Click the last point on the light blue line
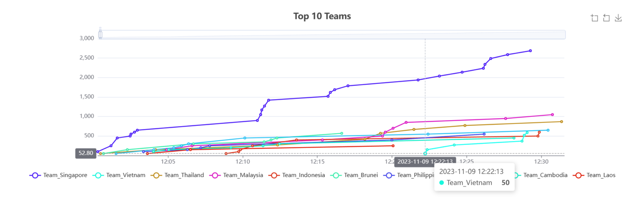644x198 pixels. tap(548, 130)
